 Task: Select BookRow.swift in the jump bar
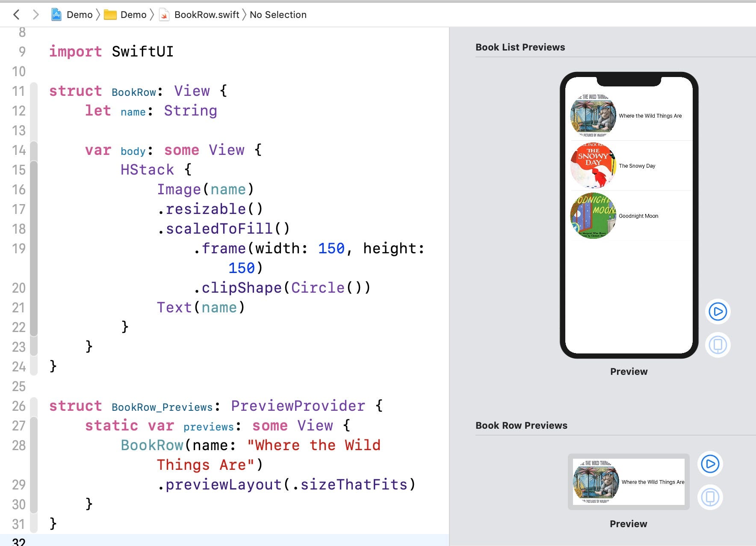207,14
